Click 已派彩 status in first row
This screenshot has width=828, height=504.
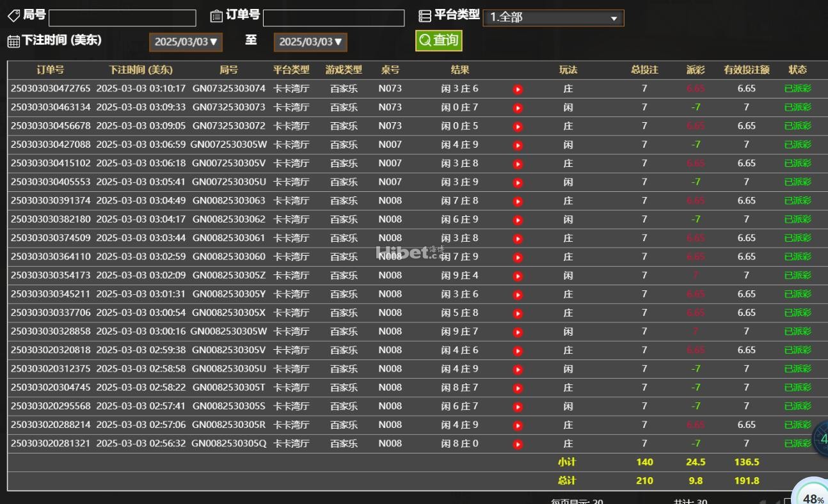(x=797, y=89)
